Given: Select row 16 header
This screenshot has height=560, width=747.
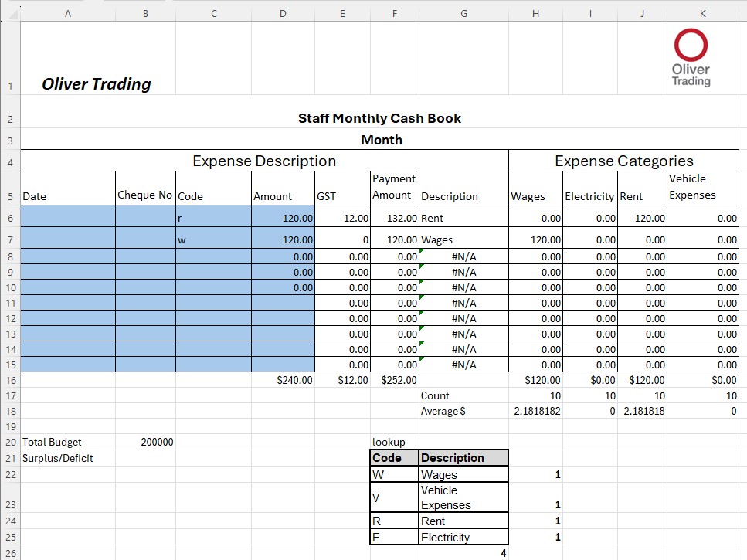Looking at the screenshot, I should coord(11,381).
